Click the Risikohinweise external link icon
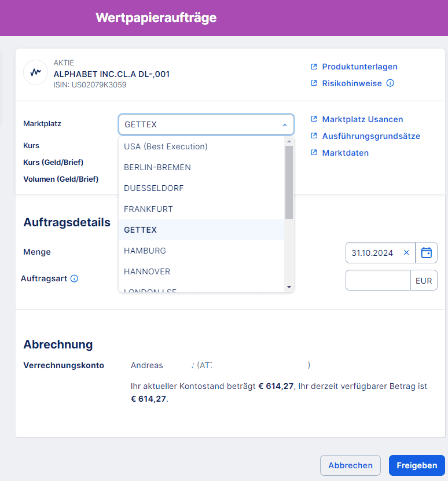The width and height of the screenshot is (448, 481). tap(314, 83)
